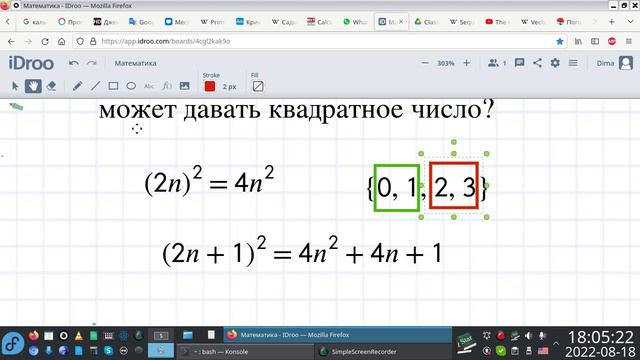Open a new browser tab
Viewport: 640px width, 360px height.
[611, 22]
